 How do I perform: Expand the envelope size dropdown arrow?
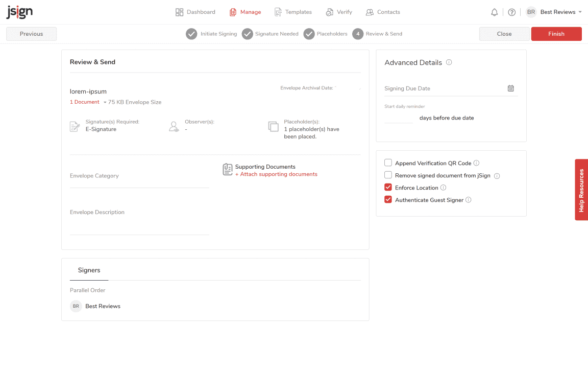click(105, 102)
